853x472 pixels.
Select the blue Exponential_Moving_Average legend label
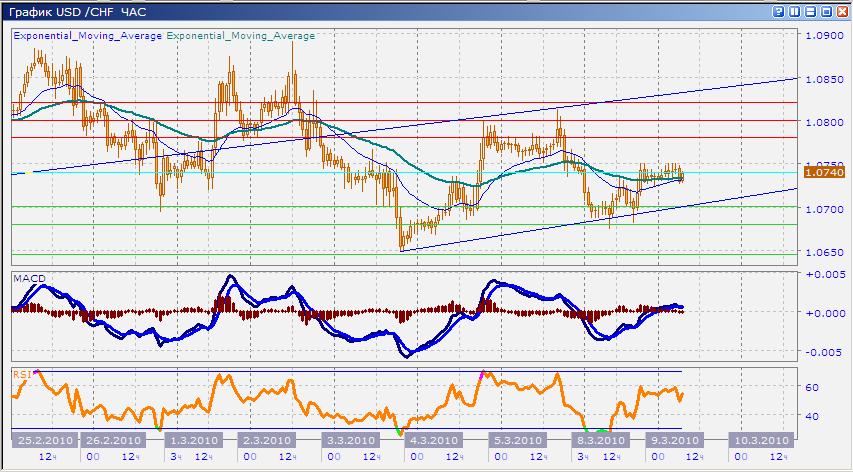(x=88, y=36)
